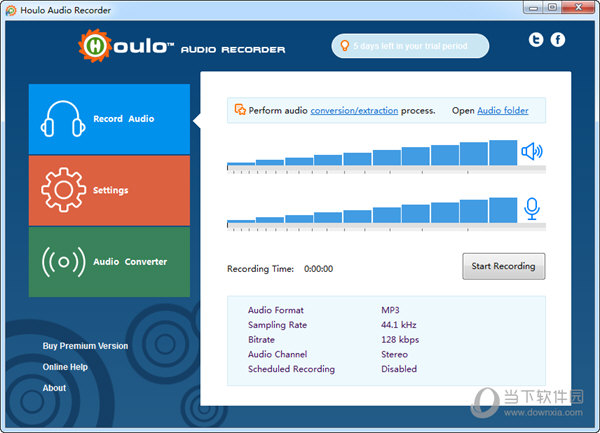
Task: Open the Settings tab
Action: [109, 190]
